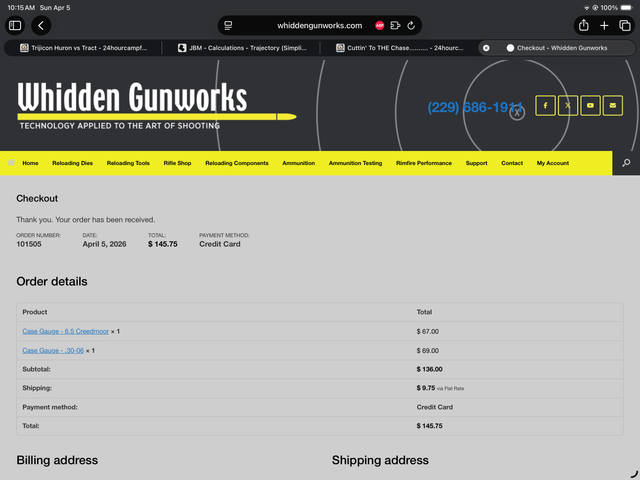Screen dimensions: 640x480
Task: Open Contact menu item
Action: [512, 163]
